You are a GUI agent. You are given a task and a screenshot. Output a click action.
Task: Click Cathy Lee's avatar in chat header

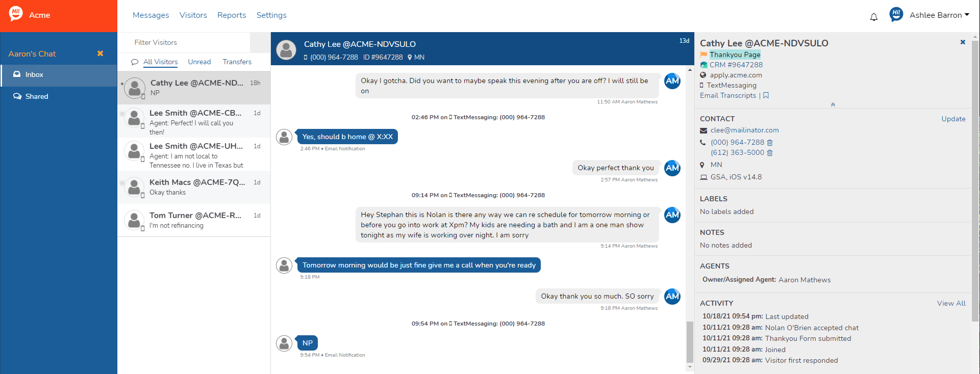[x=286, y=50]
